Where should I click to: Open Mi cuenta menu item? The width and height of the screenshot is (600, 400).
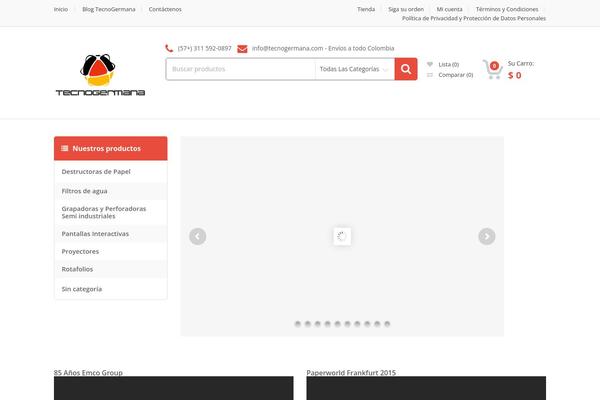point(450,9)
